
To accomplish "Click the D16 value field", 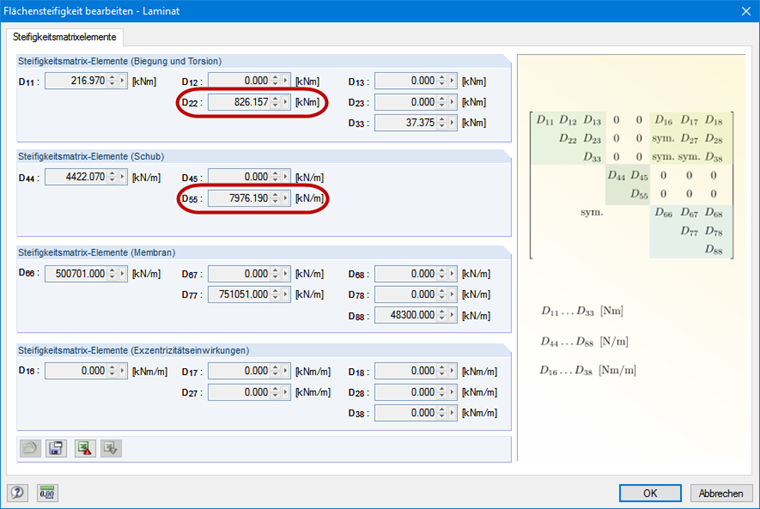I will (76, 371).
